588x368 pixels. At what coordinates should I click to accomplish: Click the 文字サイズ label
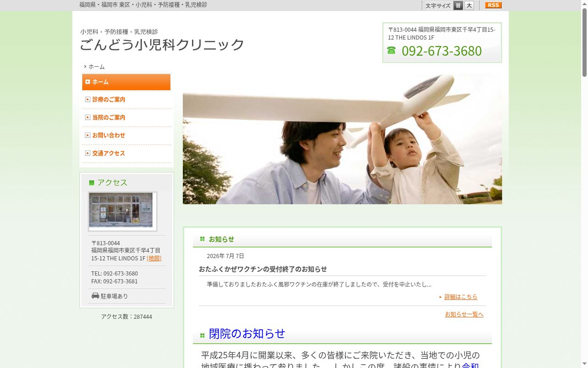pos(438,6)
